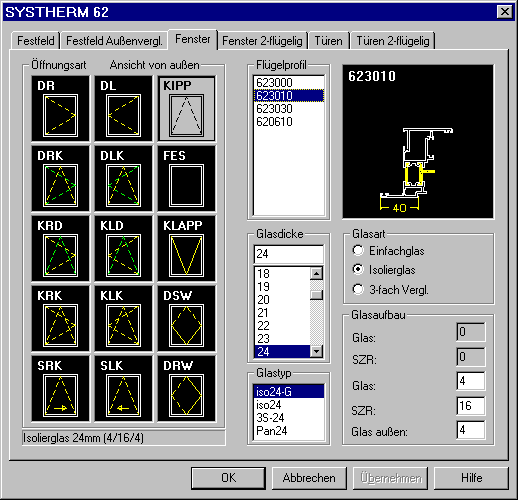
Task: Click the Abbrechen button
Action: coord(309,478)
